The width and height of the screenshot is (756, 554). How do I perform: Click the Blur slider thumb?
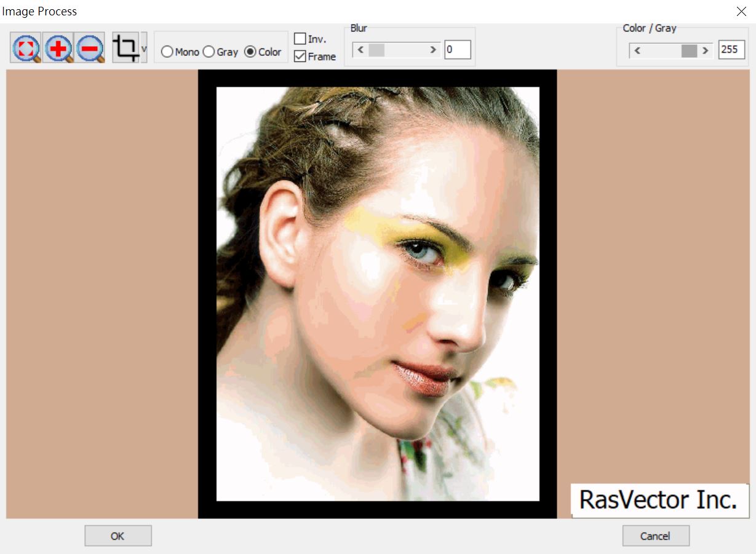pos(376,50)
